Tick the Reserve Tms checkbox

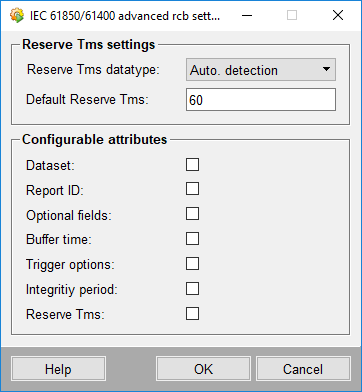coord(192,314)
